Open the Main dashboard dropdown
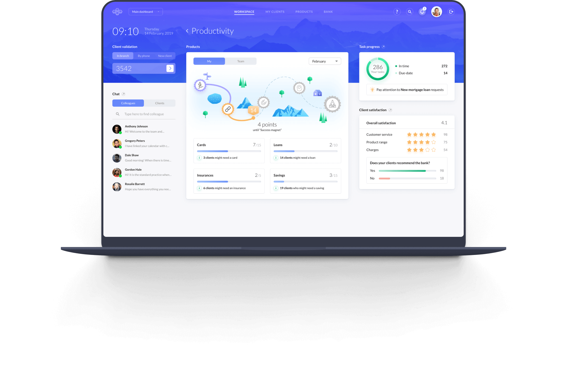 click(x=146, y=11)
